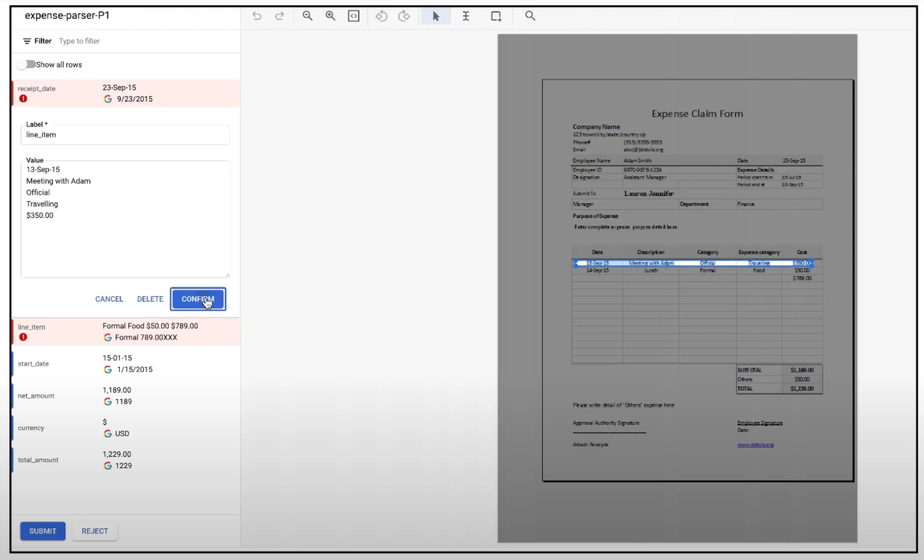Image resolution: width=924 pixels, height=560 pixels.
Task: Click the REJECT button
Action: tap(95, 531)
